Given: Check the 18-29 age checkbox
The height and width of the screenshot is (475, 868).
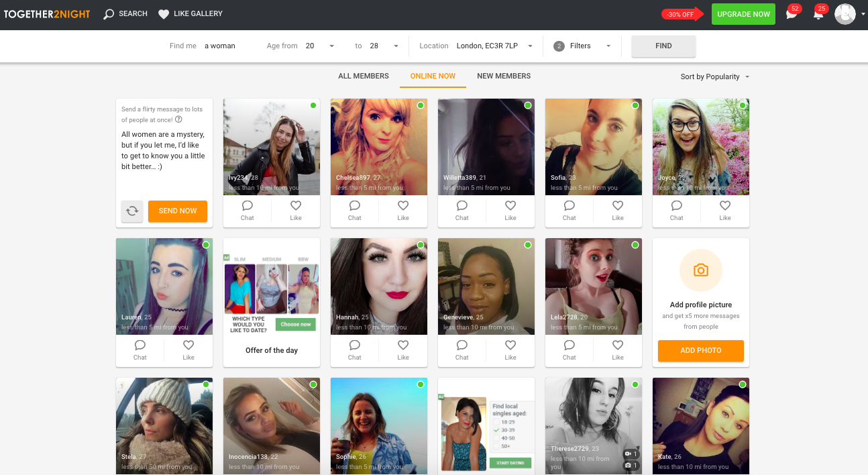Looking at the screenshot, I should click(496, 422).
